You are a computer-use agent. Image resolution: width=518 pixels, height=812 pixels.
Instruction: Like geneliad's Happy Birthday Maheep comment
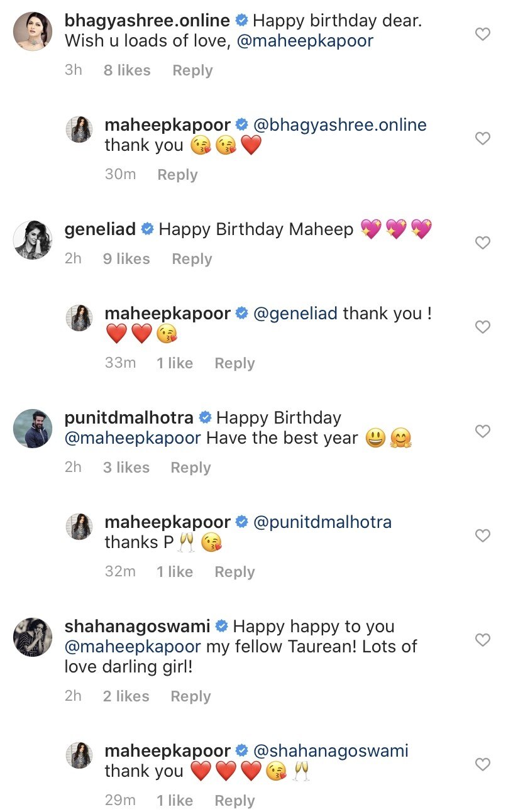482,243
